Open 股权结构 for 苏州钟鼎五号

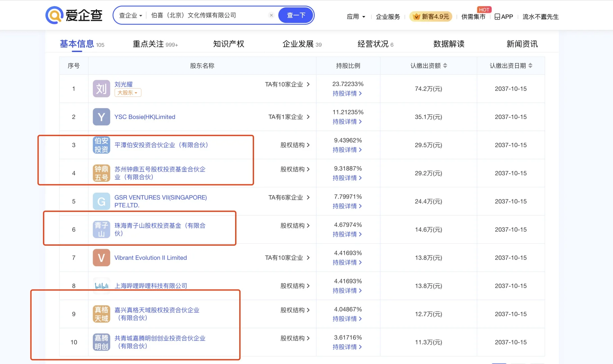tap(295, 169)
